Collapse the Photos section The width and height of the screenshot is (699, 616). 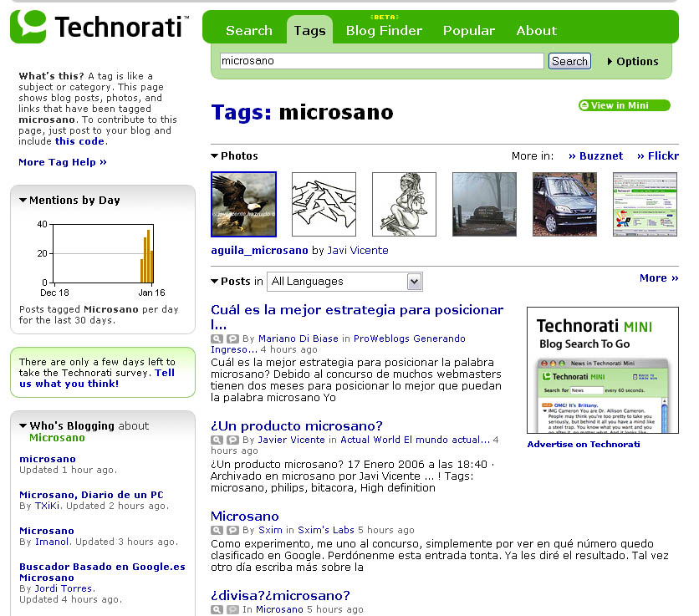pyautogui.click(x=214, y=156)
